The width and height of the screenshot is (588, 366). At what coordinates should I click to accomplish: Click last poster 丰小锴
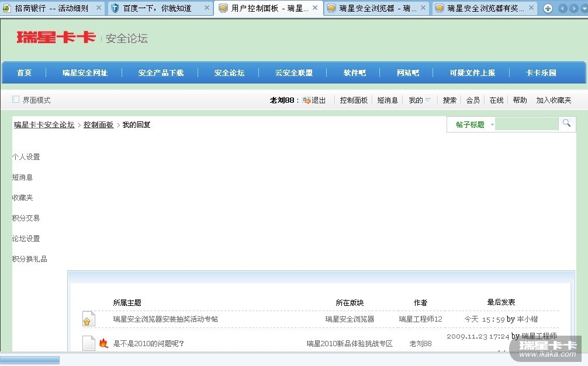(527, 319)
